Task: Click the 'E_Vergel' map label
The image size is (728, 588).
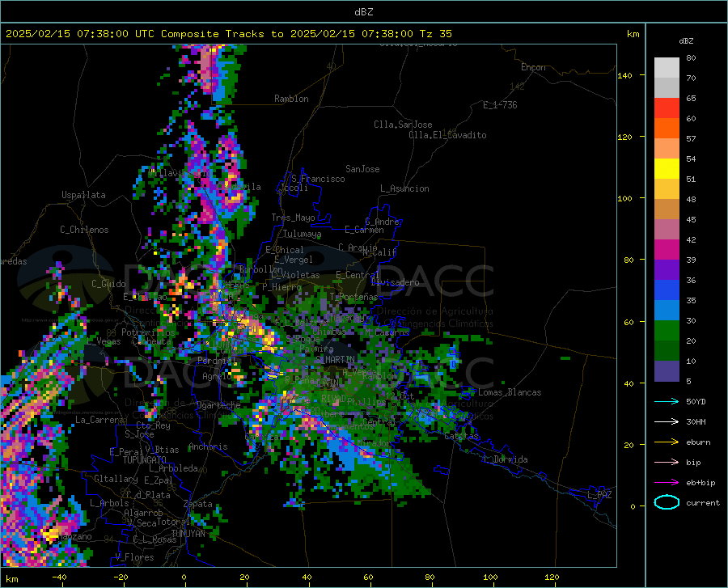Action: pyautogui.click(x=294, y=260)
